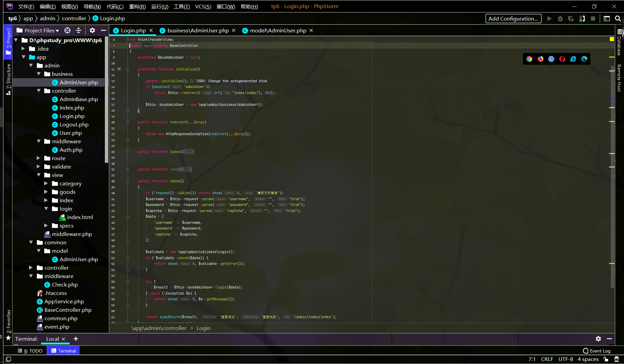The image size is (624, 364).
Task: Open in Safari browser icon
Action: coord(551,59)
